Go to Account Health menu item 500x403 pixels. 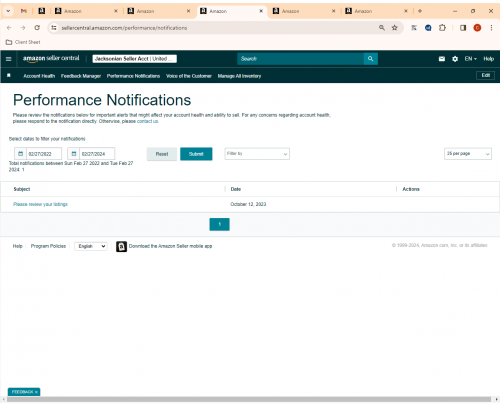[39, 76]
